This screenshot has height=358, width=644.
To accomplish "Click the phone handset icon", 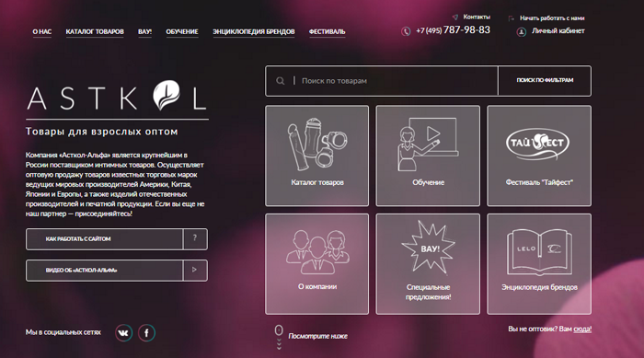I will click(x=406, y=31).
